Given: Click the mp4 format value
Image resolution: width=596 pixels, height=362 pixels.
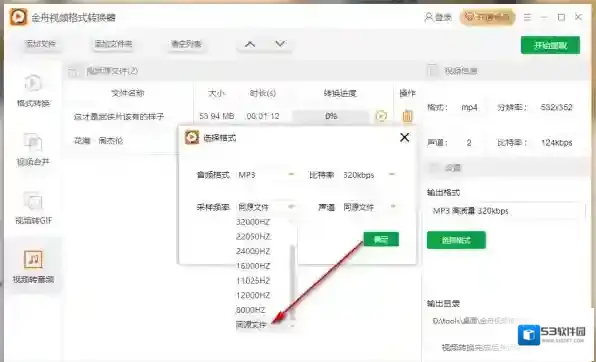Looking at the screenshot, I should pyautogui.click(x=469, y=108).
